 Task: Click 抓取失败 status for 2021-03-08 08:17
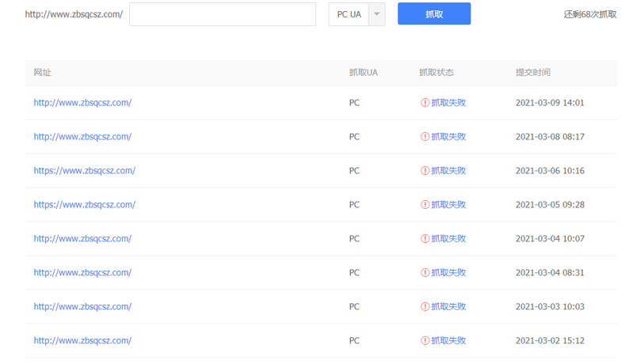(x=448, y=137)
